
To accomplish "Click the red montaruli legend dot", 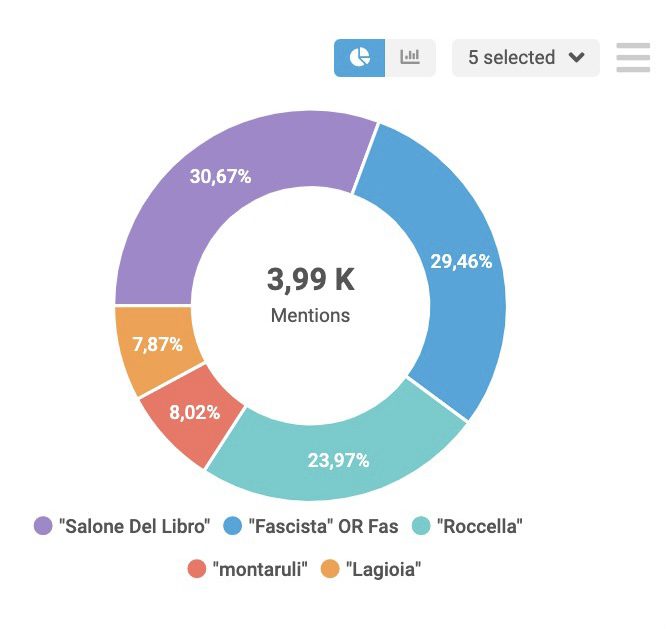I will click(196, 569).
